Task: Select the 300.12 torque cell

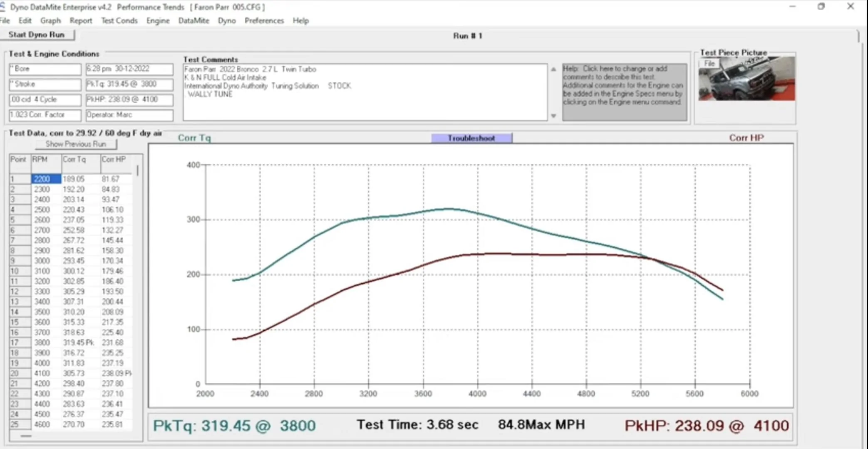Action: click(81, 271)
